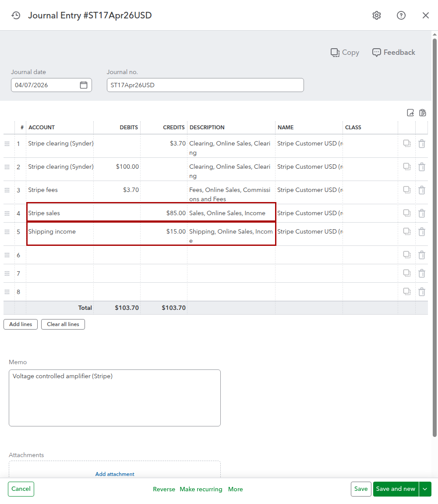Click the name cell in row 1
The height and width of the screenshot is (504, 438).
point(309,146)
